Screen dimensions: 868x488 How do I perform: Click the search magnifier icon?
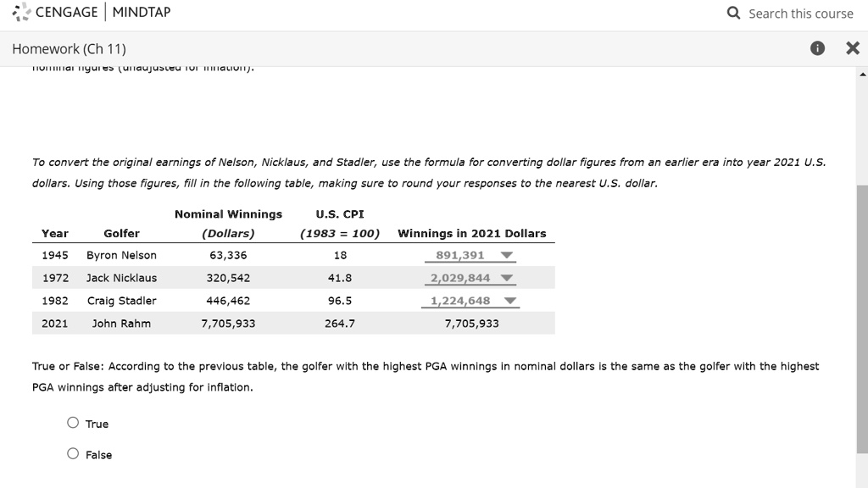tap(734, 14)
